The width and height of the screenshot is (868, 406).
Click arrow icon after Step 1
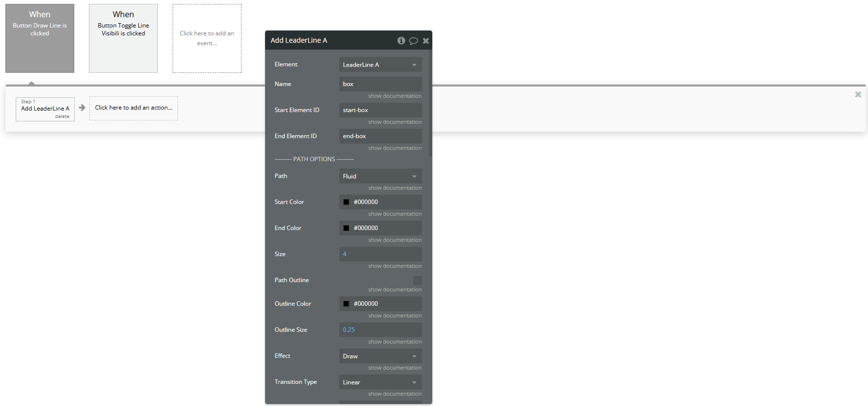click(x=82, y=108)
